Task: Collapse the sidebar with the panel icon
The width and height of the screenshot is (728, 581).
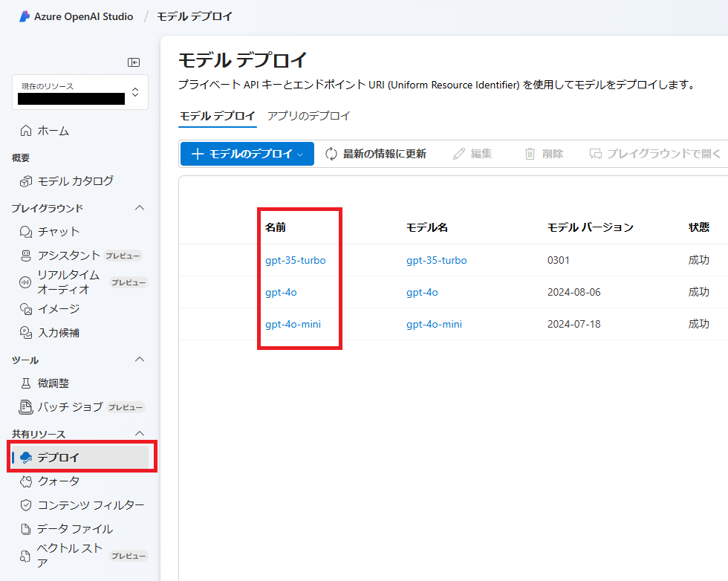Action: click(x=134, y=62)
